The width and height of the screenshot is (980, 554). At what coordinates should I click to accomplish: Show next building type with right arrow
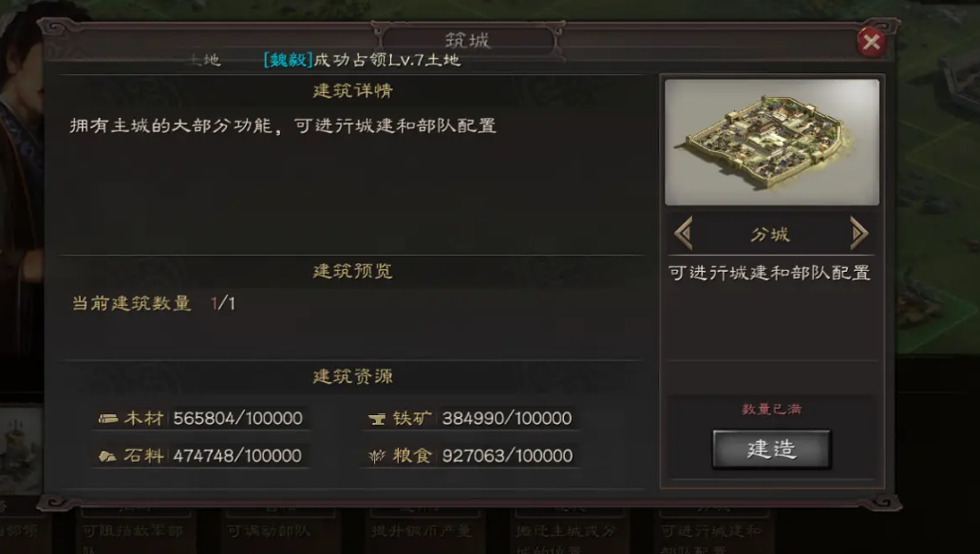tap(859, 234)
